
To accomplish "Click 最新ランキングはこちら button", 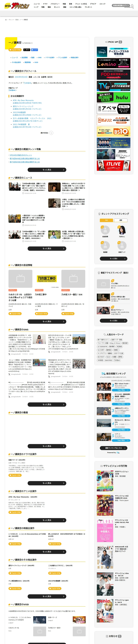I will [113, 448].
